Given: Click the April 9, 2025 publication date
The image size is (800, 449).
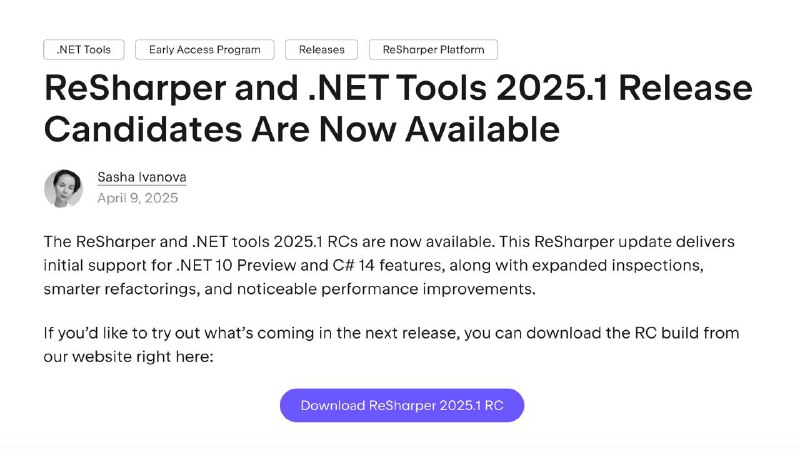Looking at the screenshot, I should tap(138, 198).
